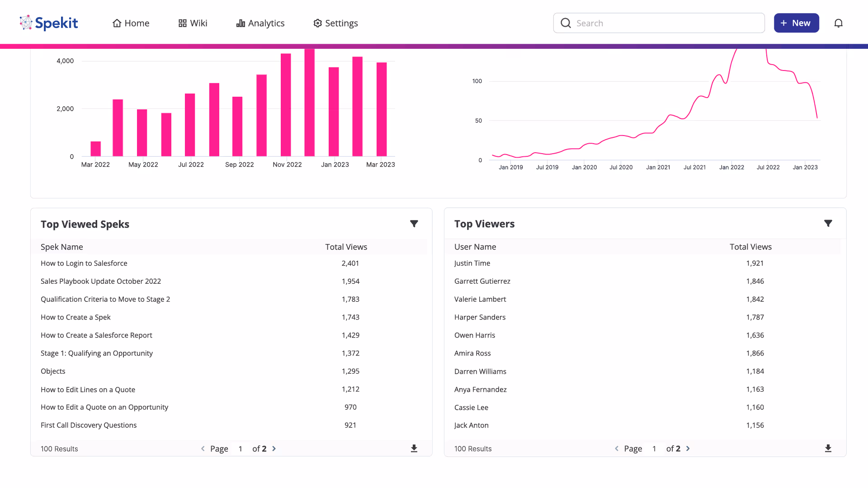868x488 pixels.
Task: Open the 'Objects' Spek row
Action: point(53,371)
